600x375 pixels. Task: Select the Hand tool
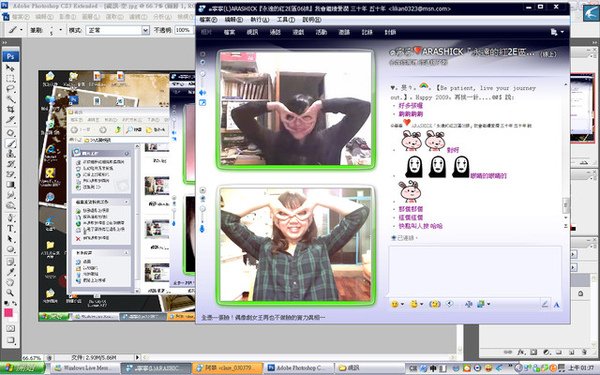pos(10,283)
